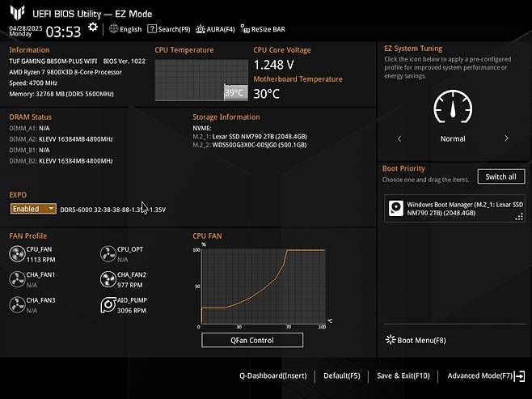Click the AIO_PUMP icon
Viewport: 532px width, 399px height.
(x=108, y=305)
